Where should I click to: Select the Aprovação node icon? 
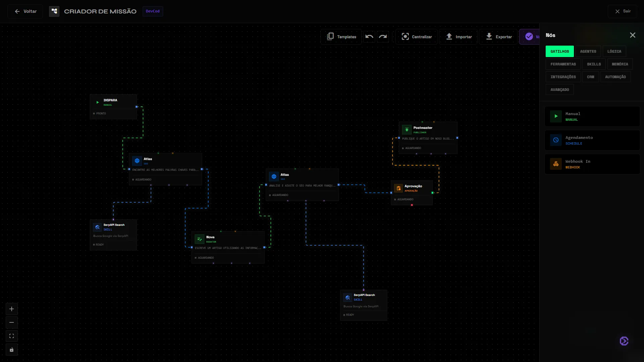click(398, 188)
